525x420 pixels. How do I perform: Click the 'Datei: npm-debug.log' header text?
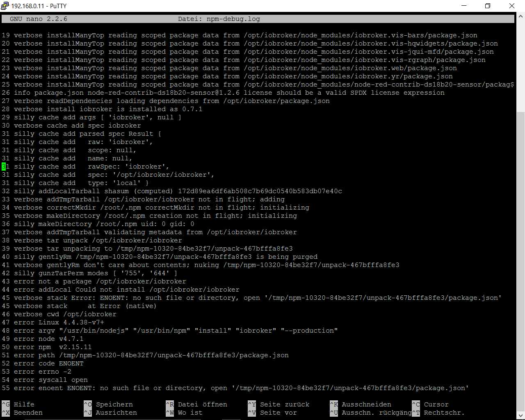[x=219, y=19]
